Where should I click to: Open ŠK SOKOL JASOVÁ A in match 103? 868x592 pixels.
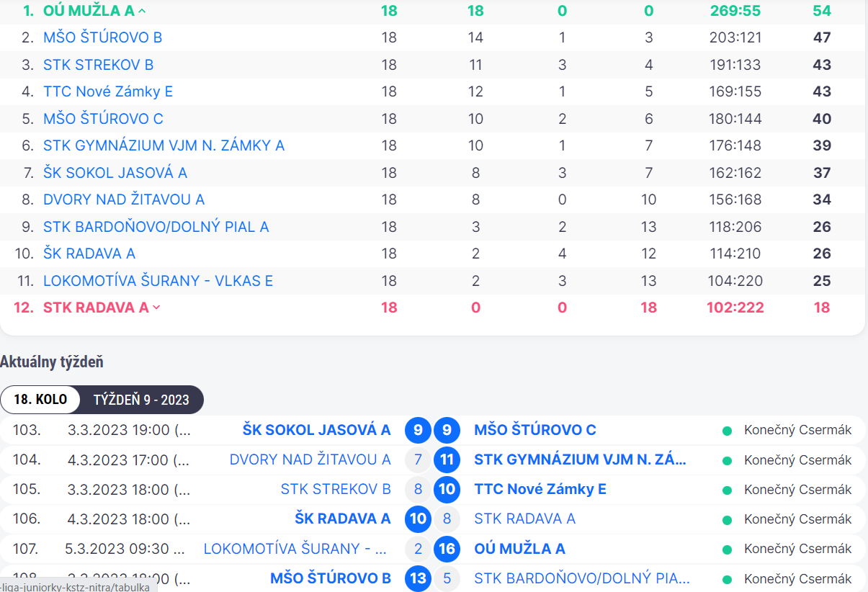[x=317, y=430]
